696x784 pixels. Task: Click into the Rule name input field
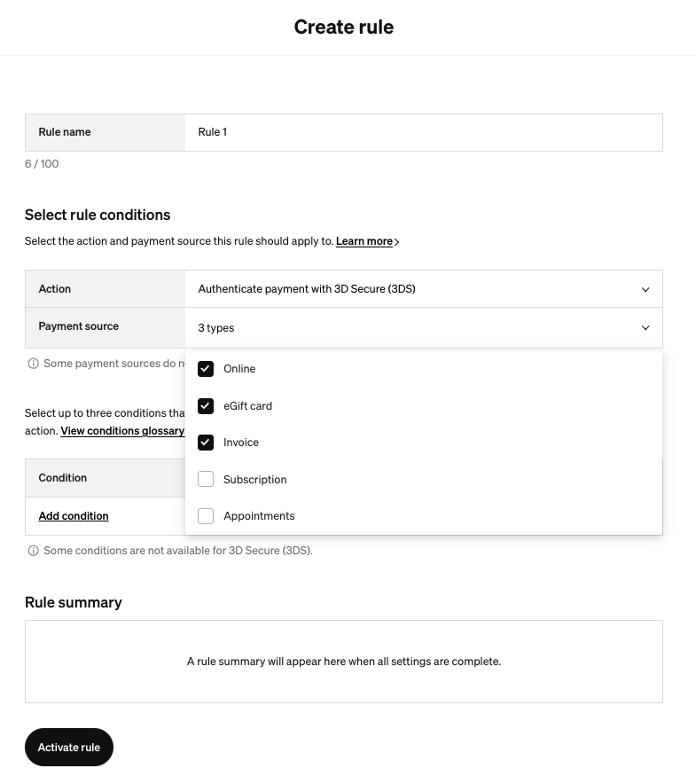click(424, 132)
